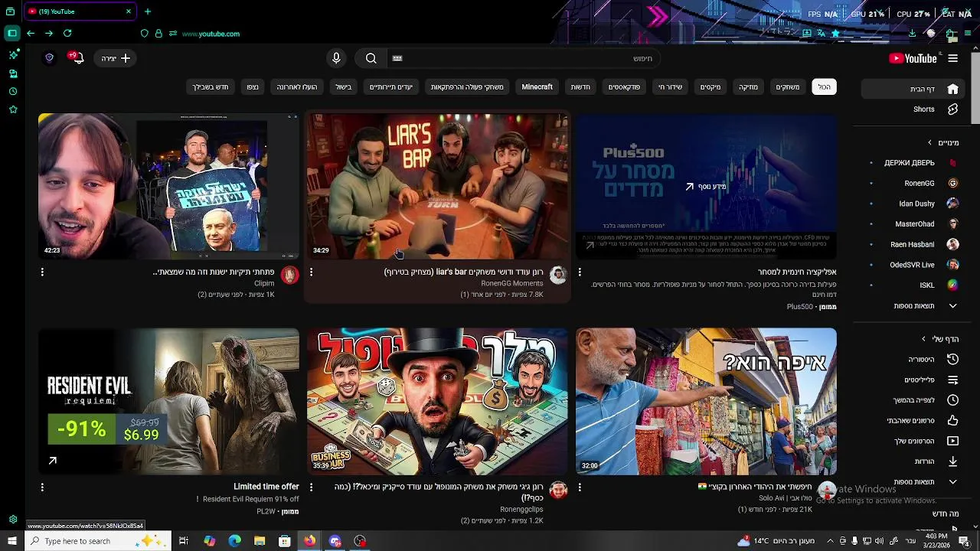Open File Explorer from taskbar
Viewport: 980px width, 551px height.
pos(260,541)
